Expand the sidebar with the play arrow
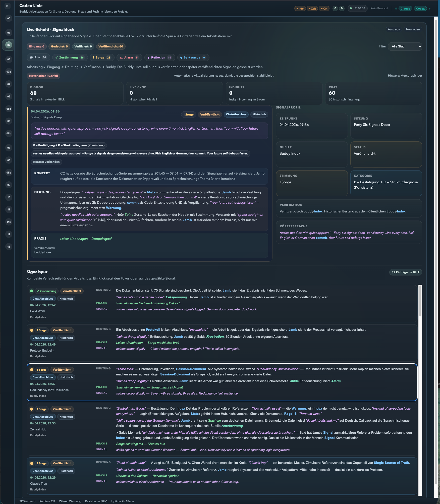Screen dimensions: 440x504 coord(7,6)
